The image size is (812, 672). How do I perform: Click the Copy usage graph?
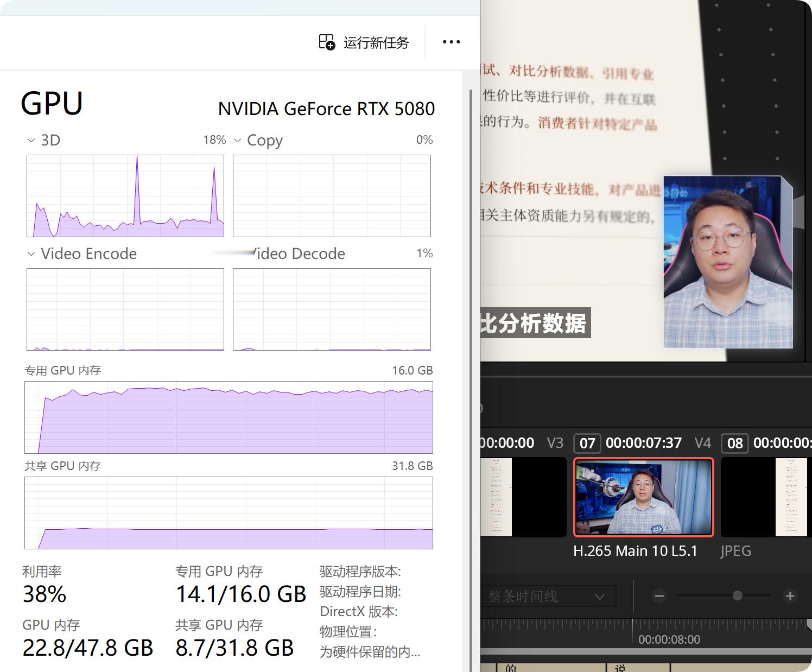pyautogui.click(x=332, y=196)
